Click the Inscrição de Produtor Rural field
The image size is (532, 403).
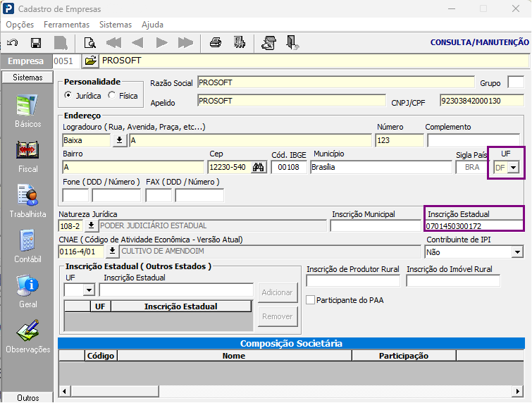[x=353, y=281]
